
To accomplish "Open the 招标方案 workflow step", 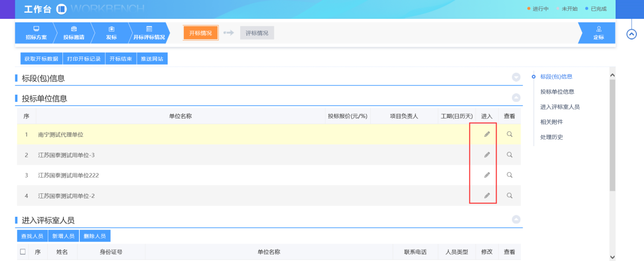I will 36,33.
